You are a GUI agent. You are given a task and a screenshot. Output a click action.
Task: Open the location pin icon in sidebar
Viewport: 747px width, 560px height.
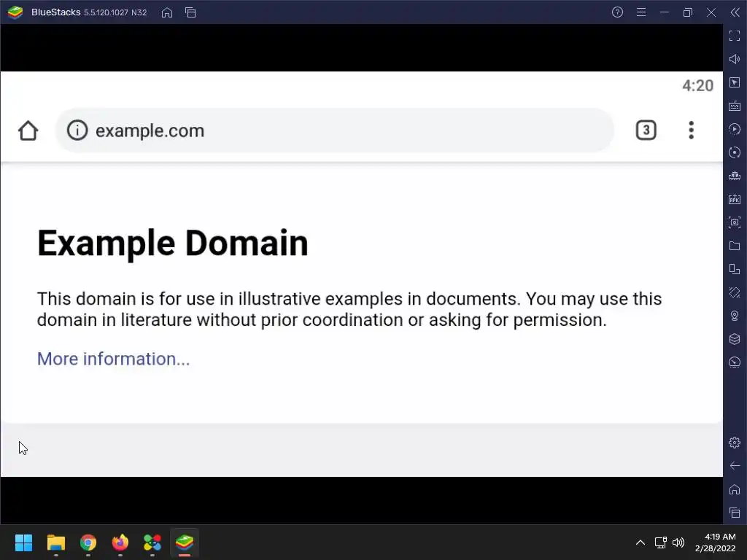pos(735,316)
